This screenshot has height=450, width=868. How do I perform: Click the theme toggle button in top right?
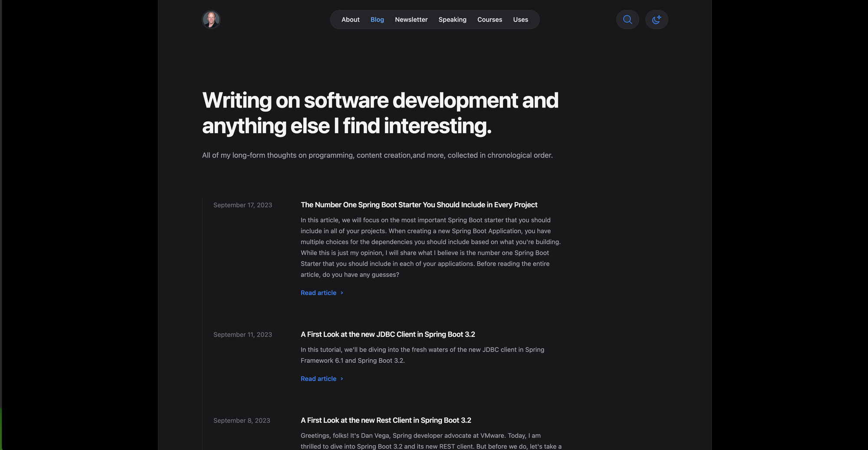click(657, 20)
